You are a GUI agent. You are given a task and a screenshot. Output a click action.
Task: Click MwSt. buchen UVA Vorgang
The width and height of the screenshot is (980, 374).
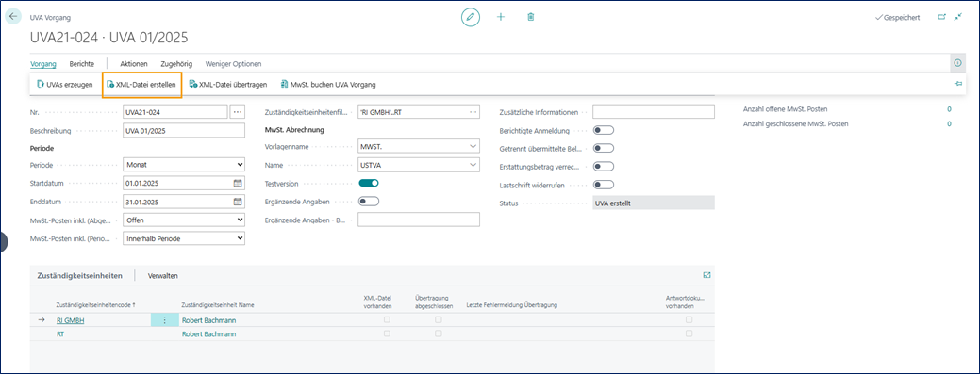[x=328, y=84]
